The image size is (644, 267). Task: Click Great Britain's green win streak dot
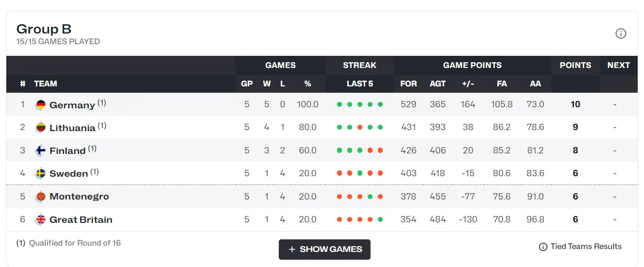coord(380,219)
